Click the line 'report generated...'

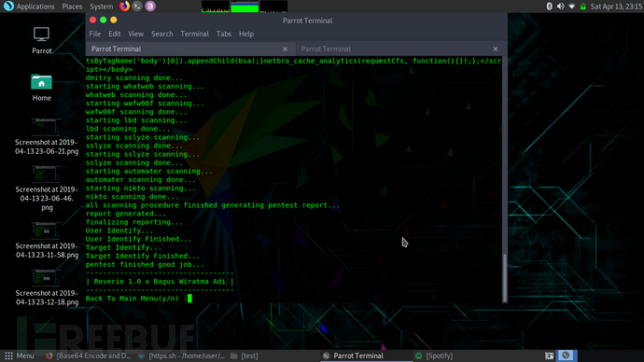[126, 214]
